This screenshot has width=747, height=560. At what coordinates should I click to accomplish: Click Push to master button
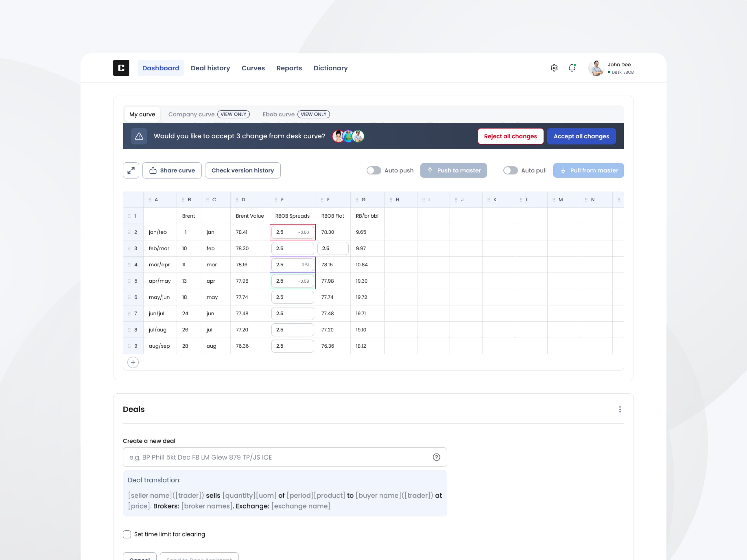(x=454, y=170)
